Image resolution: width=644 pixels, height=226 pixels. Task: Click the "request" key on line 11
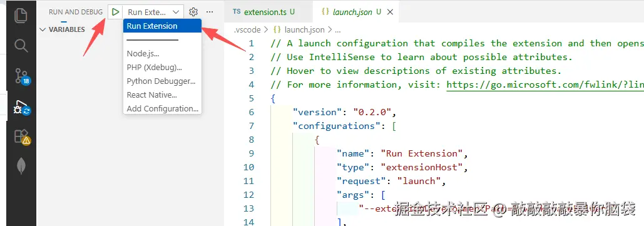tap(362, 181)
